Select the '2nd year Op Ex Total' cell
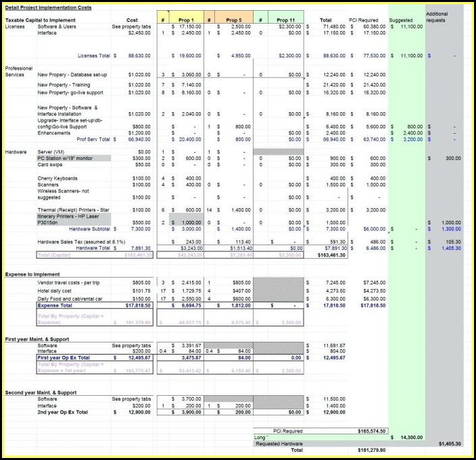Viewport: 476px width, 460px height. (63, 411)
